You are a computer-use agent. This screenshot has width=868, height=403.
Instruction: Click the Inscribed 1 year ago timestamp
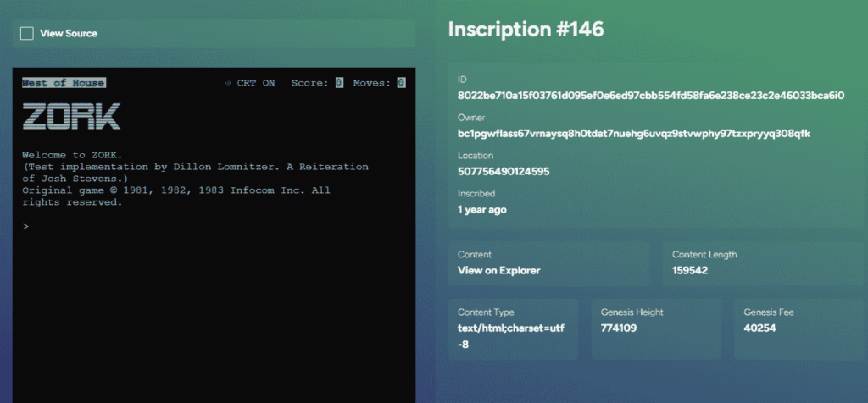pyautogui.click(x=481, y=209)
